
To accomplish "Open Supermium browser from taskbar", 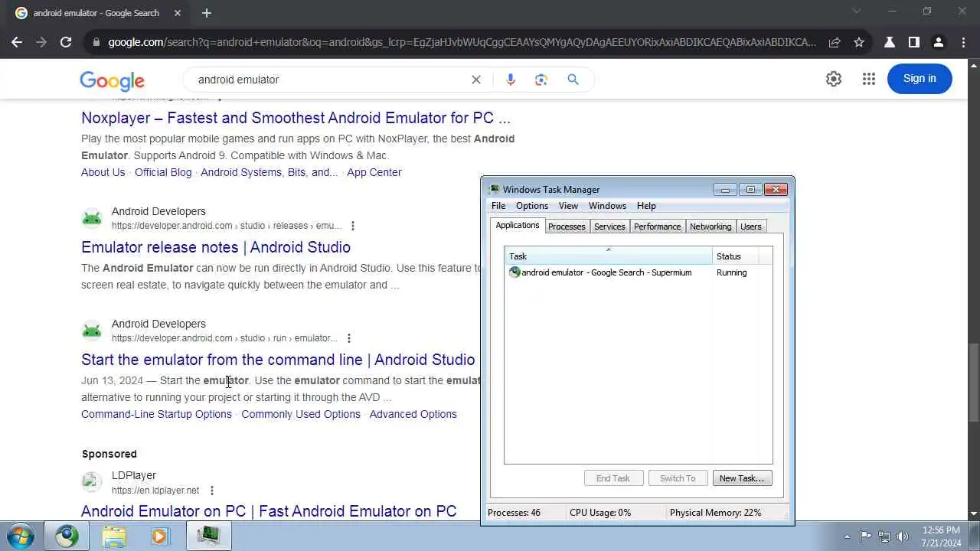I will pyautogui.click(x=67, y=536).
